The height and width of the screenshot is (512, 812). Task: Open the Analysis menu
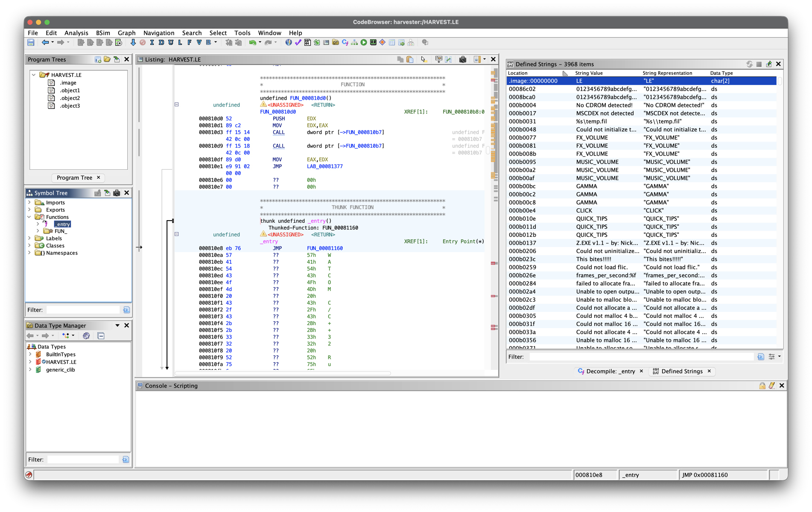(x=76, y=33)
